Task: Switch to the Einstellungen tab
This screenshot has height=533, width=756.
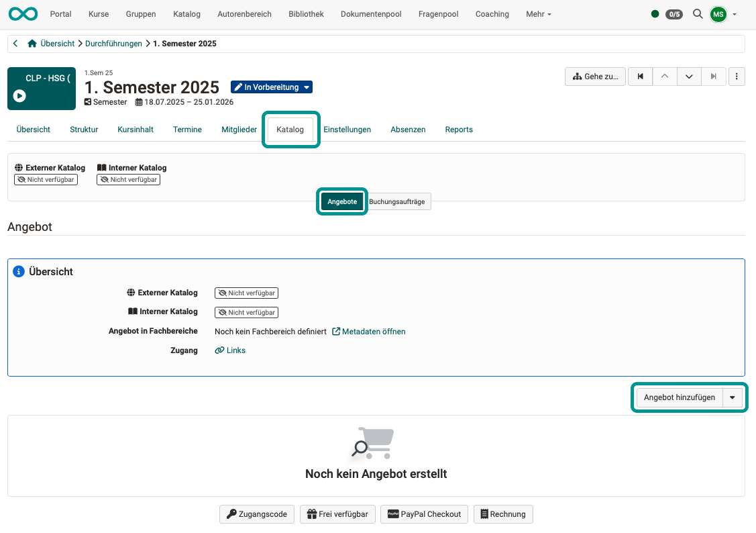Action: [347, 130]
